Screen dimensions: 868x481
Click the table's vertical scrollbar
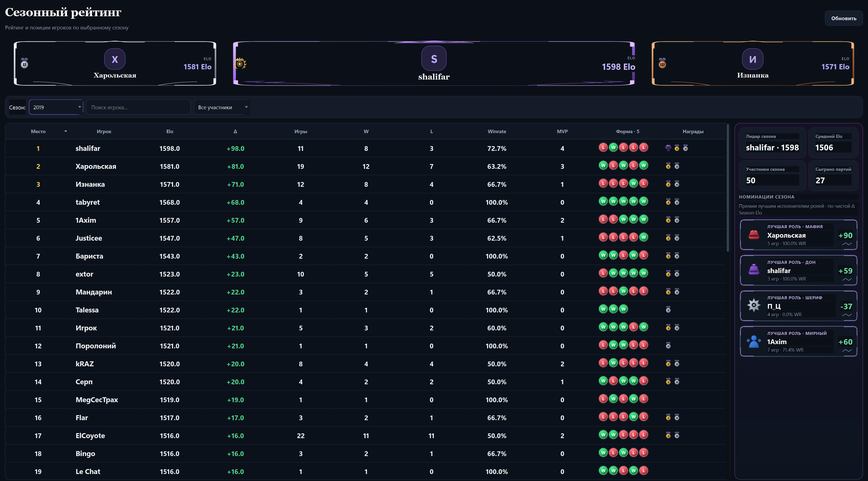point(728,188)
